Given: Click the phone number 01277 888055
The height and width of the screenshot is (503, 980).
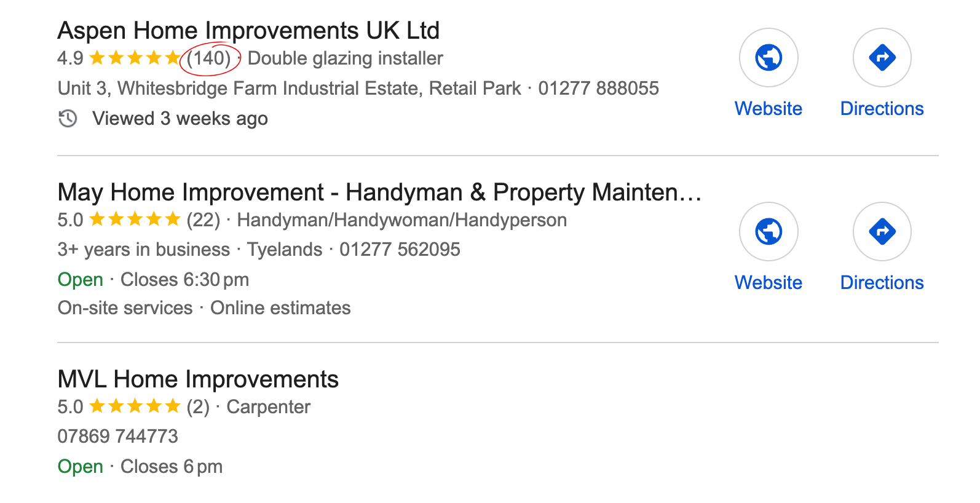Looking at the screenshot, I should point(598,88).
